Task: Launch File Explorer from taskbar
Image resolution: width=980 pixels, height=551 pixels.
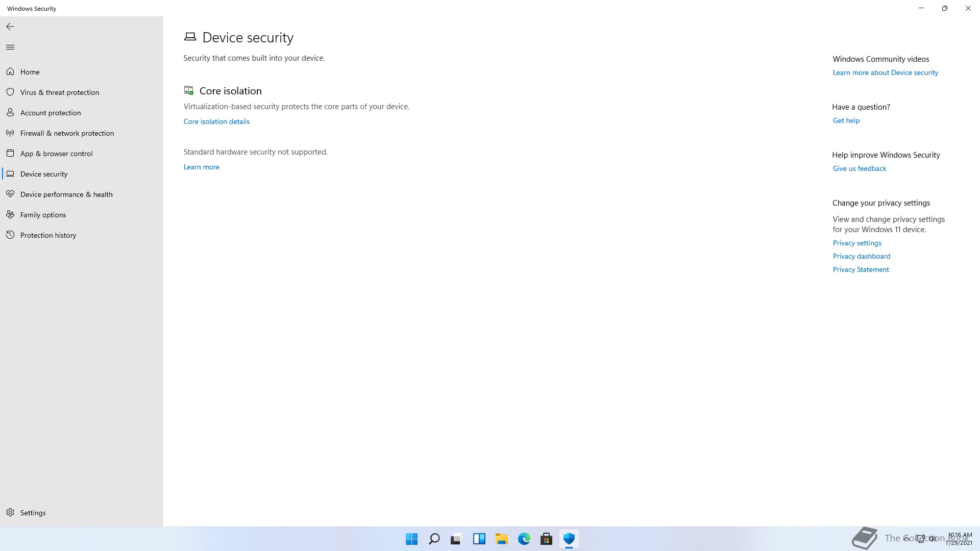Action: tap(502, 539)
